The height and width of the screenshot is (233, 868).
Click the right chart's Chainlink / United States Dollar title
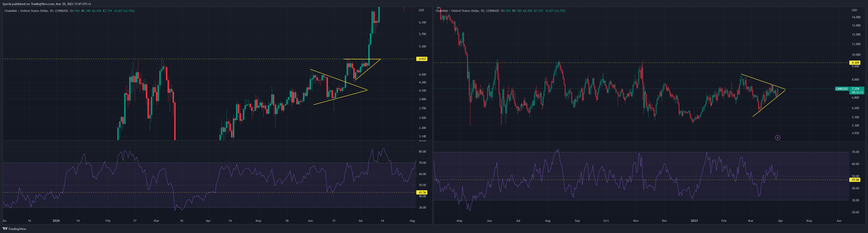pos(457,11)
